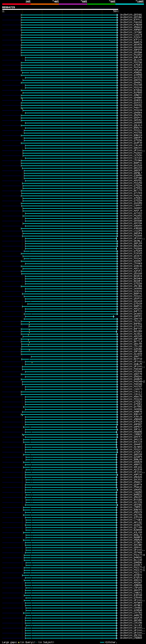Select hit label UniRef100_Q39558
146x644 pixels.
[131, 75]
